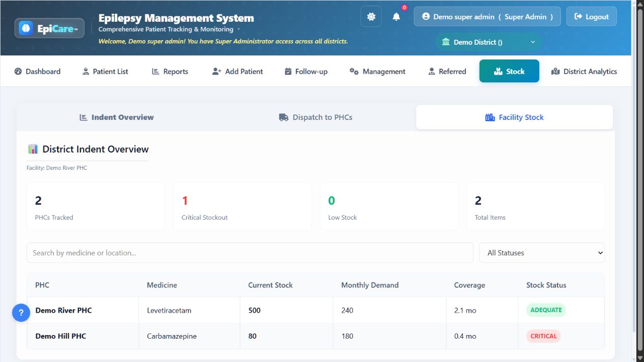Image resolution: width=644 pixels, height=362 pixels.
Task: Click the 0.4 mo coverage value
Action: pos(465,336)
